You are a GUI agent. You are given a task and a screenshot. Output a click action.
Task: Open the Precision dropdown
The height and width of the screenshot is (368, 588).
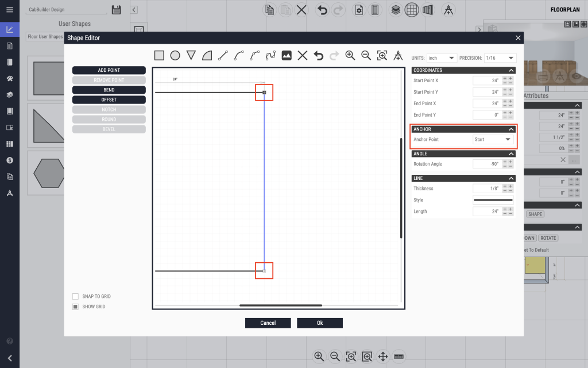(500, 58)
